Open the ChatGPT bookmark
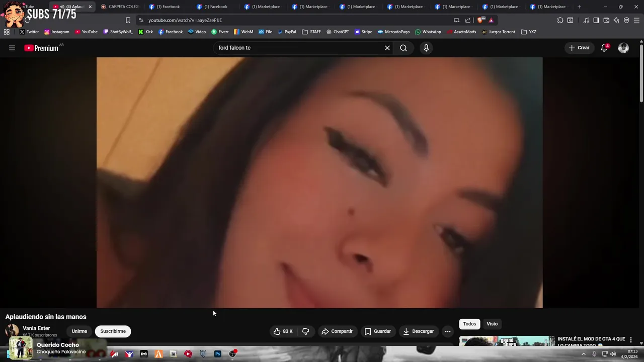This screenshot has width=644, height=362. click(338, 32)
